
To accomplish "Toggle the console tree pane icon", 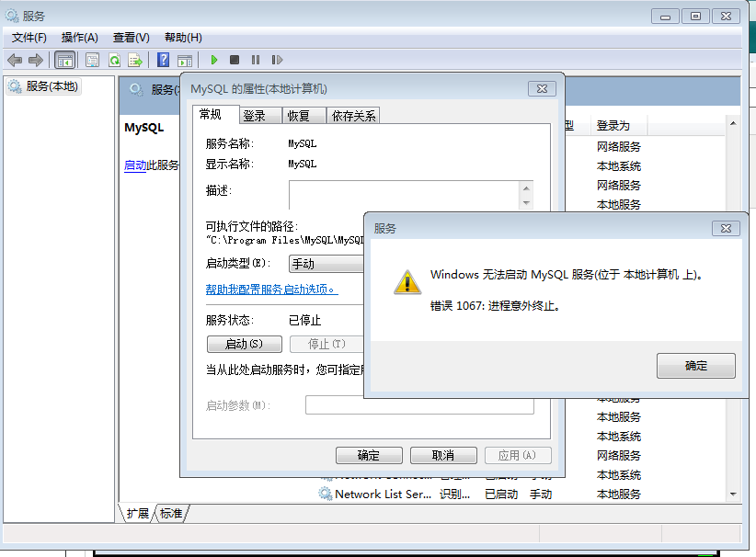I will (x=64, y=59).
